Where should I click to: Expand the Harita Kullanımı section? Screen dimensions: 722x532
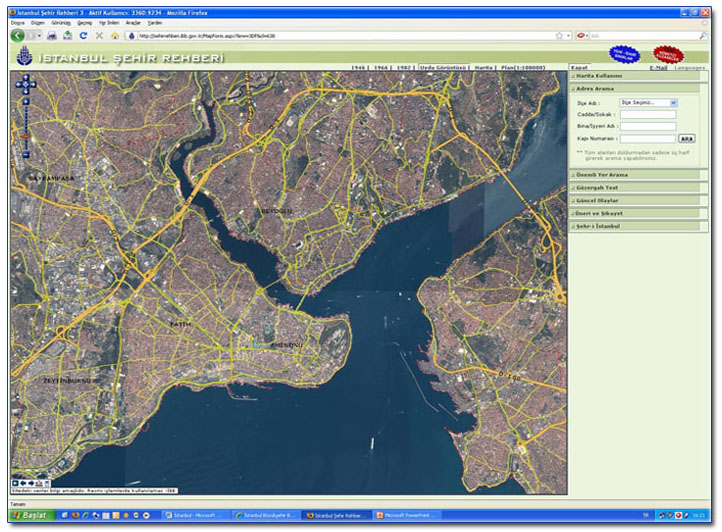pos(635,76)
